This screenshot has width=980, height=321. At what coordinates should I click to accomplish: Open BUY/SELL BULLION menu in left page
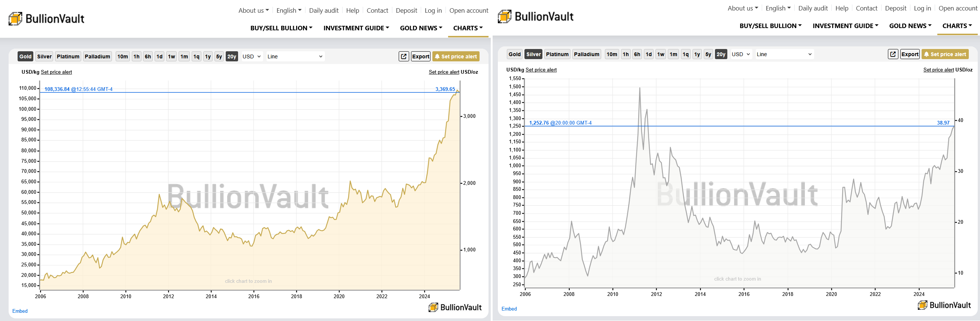[281, 28]
